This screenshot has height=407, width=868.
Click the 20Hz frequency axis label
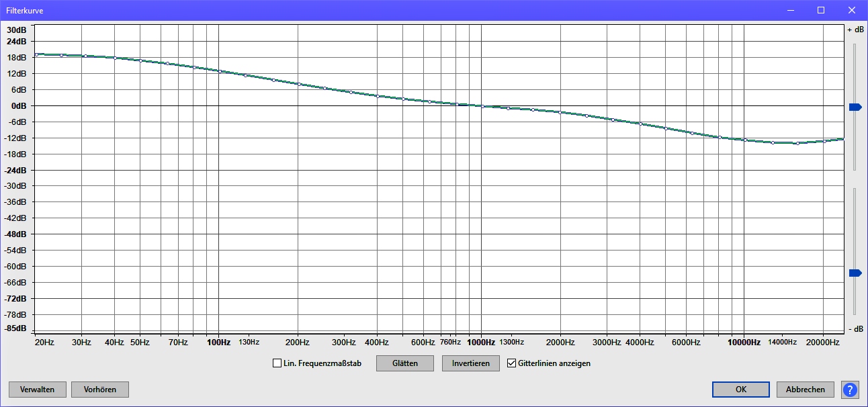pyautogui.click(x=44, y=343)
